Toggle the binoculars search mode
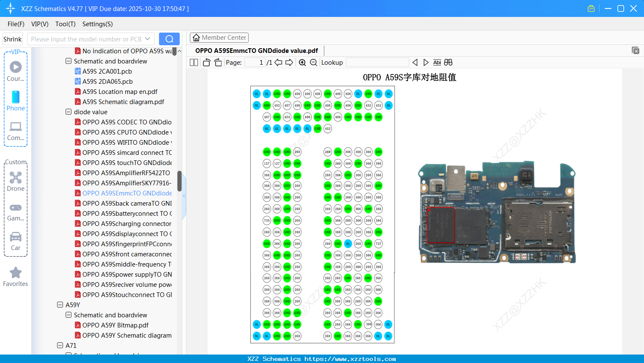The width and height of the screenshot is (644, 363). click(448, 62)
